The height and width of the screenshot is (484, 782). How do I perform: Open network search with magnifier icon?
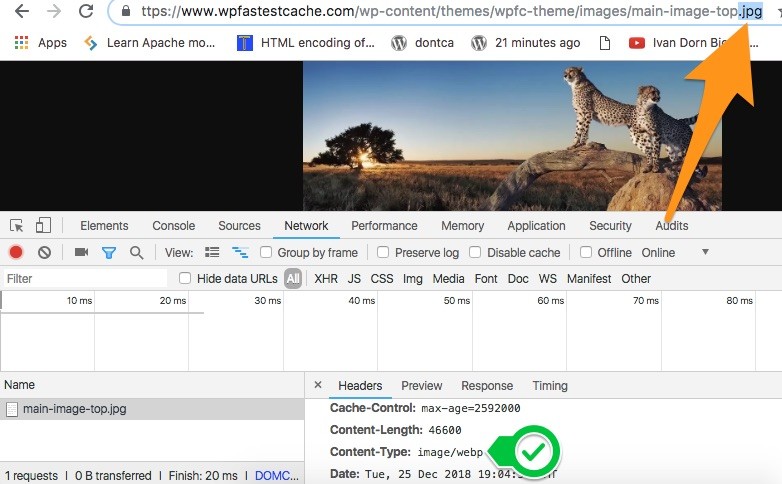(136, 253)
